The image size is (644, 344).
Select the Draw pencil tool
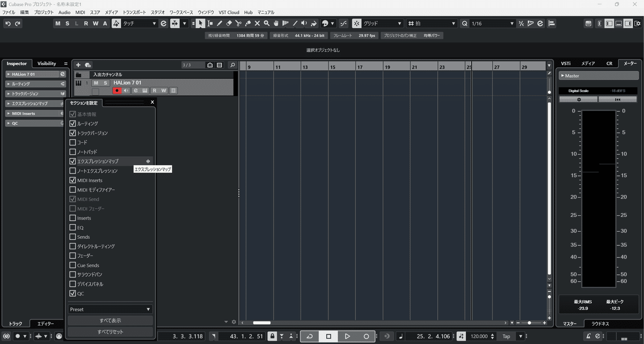(219, 24)
